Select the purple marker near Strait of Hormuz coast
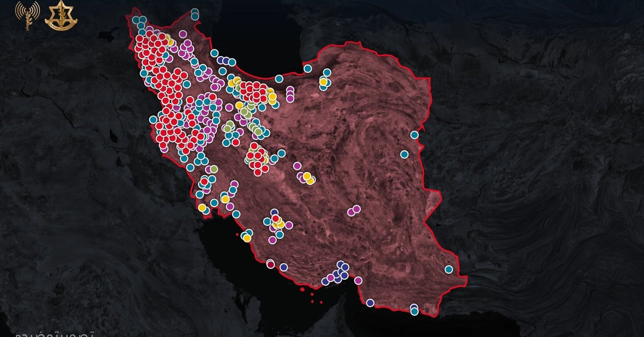 coord(358,280)
